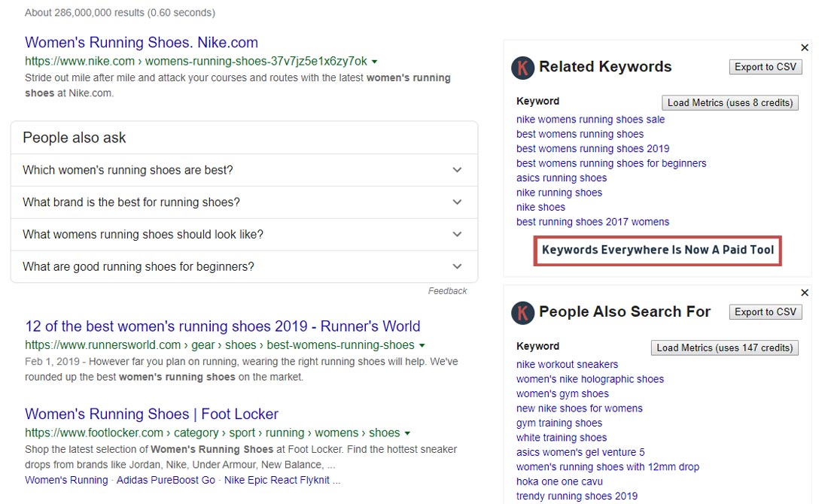Select keyword 'new nike shoes for womens'
This screenshot has height=504, width=828.
(580, 408)
